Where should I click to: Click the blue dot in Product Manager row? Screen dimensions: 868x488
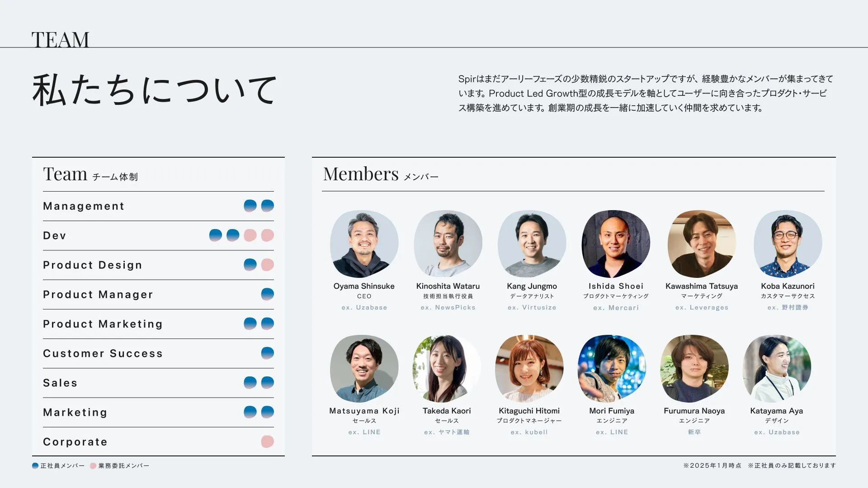[x=268, y=294]
